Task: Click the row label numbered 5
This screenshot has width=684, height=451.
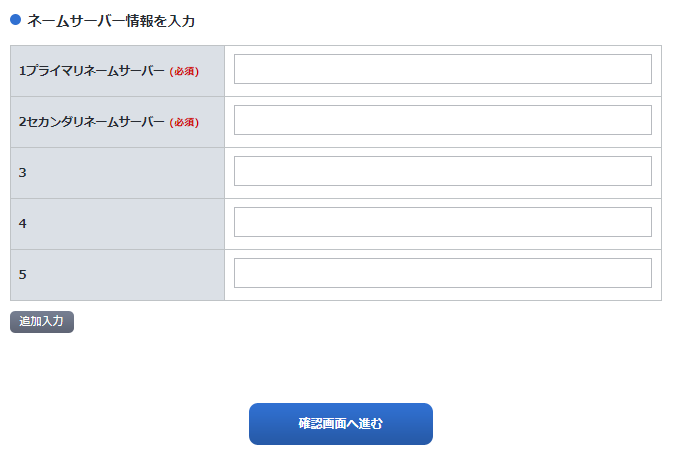Action: pos(22,274)
